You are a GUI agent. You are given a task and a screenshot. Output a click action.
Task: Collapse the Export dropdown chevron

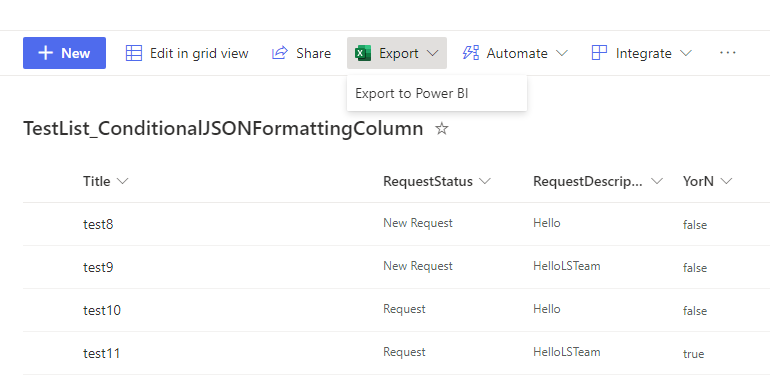pyautogui.click(x=432, y=53)
